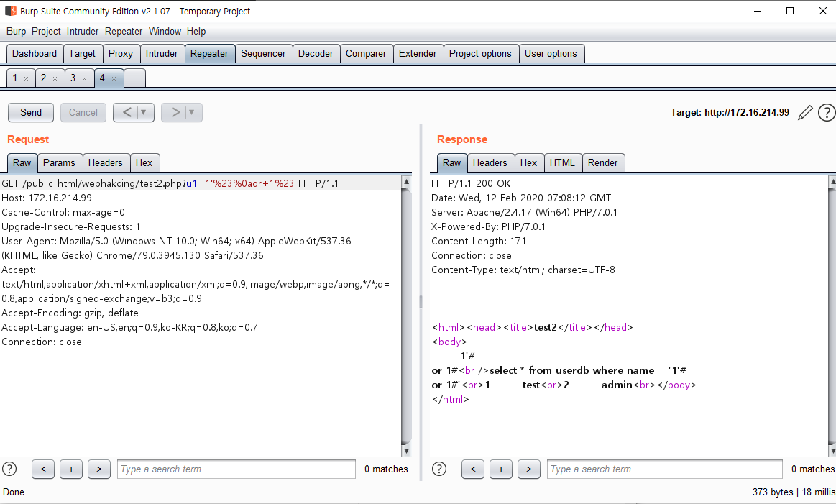The height and width of the screenshot is (504, 836).
Task: Click the Target: http://172.16.214.99 label
Action: [730, 113]
